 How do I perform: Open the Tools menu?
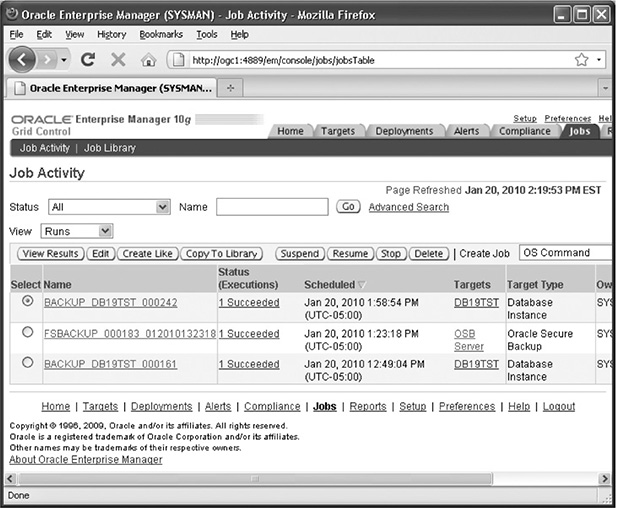tap(207, 34)
